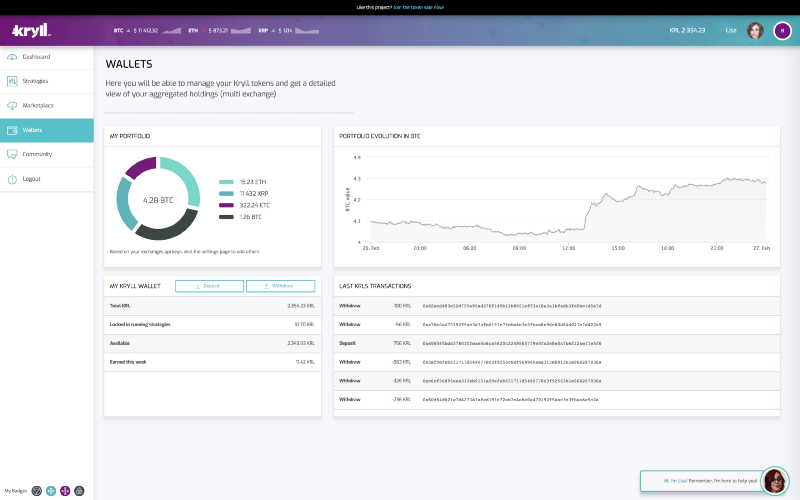Click the purple ETC donut segment

142,167
